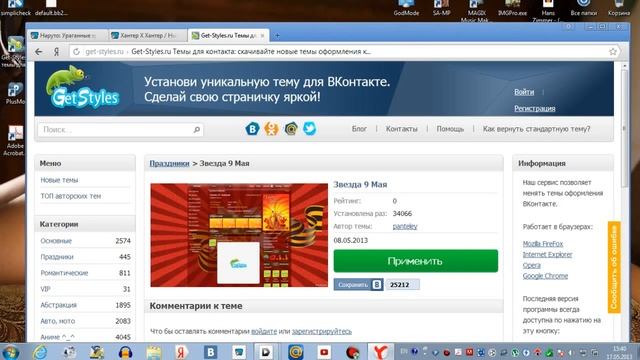Open a new tab with the plus button

click(277, 36)
